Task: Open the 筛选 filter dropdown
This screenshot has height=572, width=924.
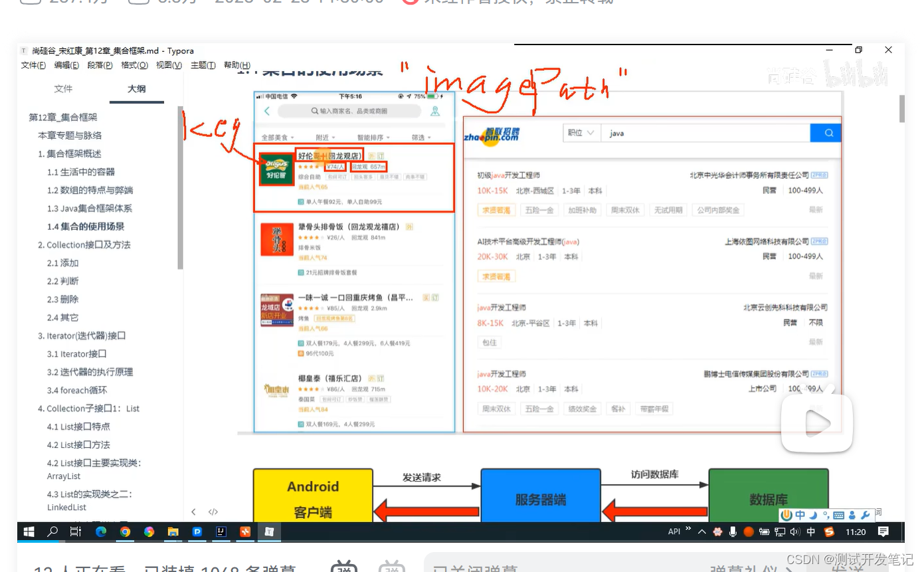Action: (x=420, y=138)
